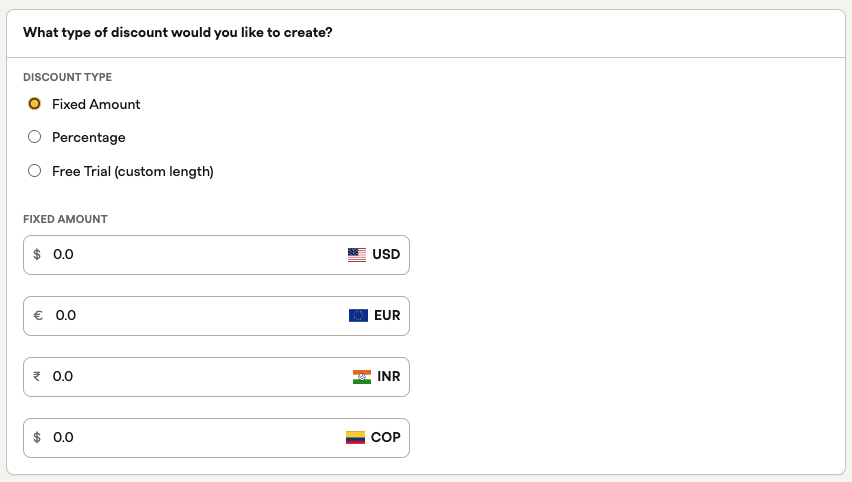Choose the Percentage discount type
The width and height of the screenshot is (852, 482).
(35, 137)
